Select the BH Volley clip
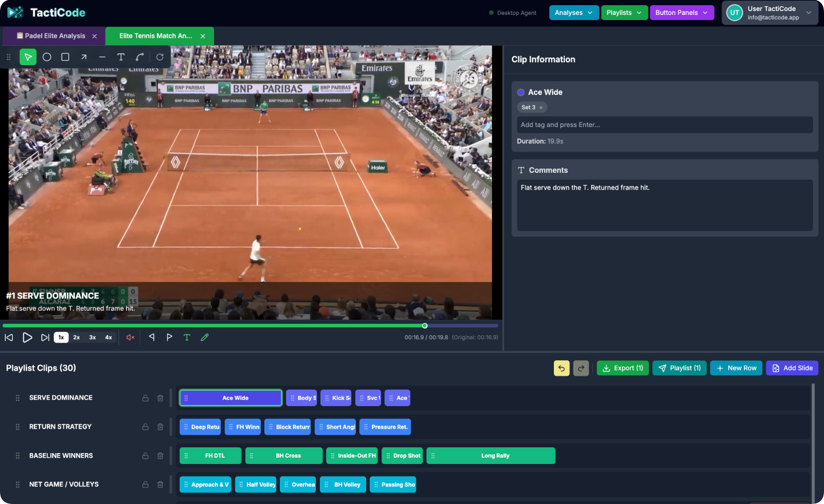This screenshot has width=824, height=504. (x=343, y=485)
